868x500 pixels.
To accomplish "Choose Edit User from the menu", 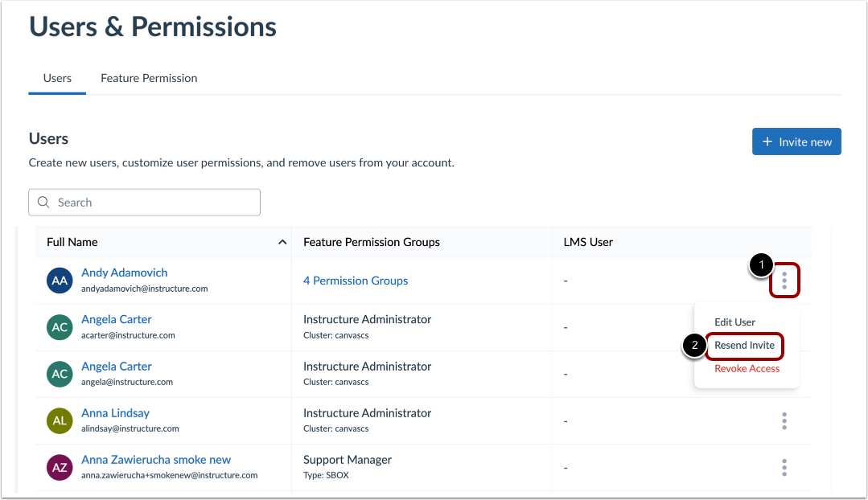I will pyautogui.click(x=734, y=322).
